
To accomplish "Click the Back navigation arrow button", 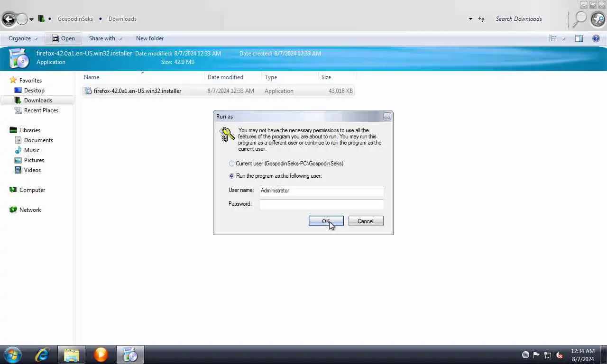I will 9,19.
